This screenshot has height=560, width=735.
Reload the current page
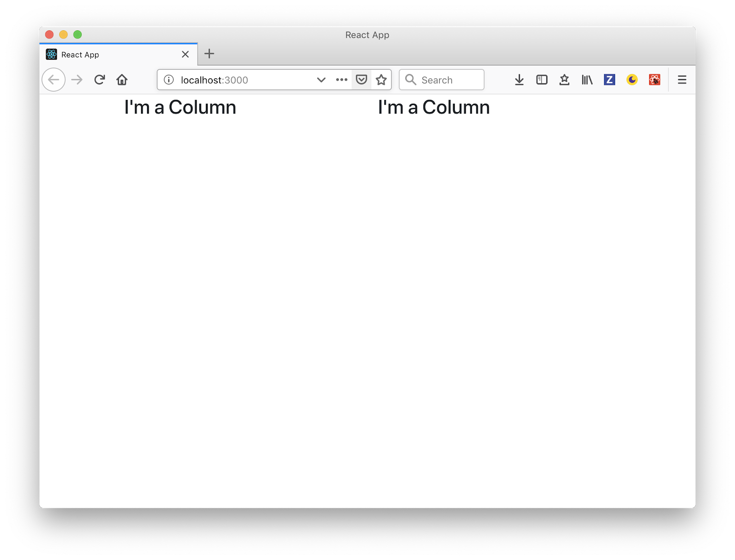pos(99,80)
